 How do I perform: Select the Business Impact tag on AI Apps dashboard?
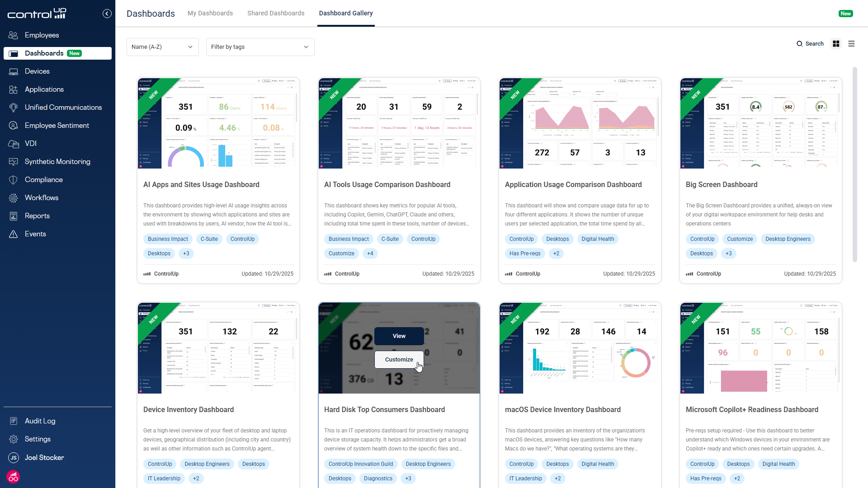click(x=168, y=239)
